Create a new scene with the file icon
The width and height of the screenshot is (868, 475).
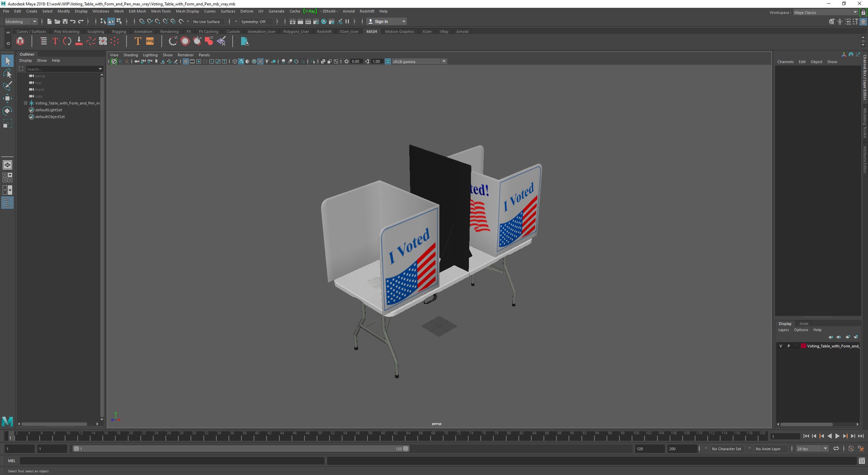click(x=49, y=21)
